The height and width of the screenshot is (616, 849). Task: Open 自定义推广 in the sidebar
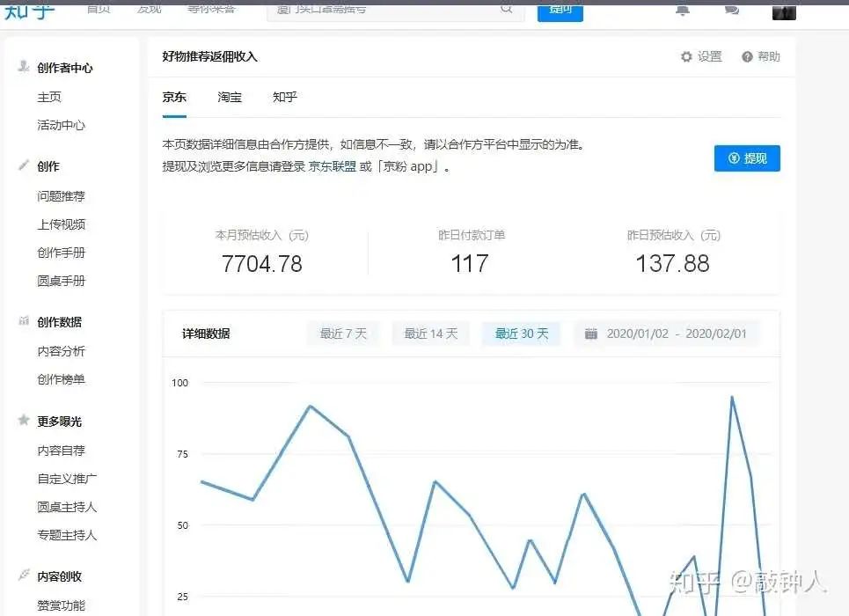67,479
